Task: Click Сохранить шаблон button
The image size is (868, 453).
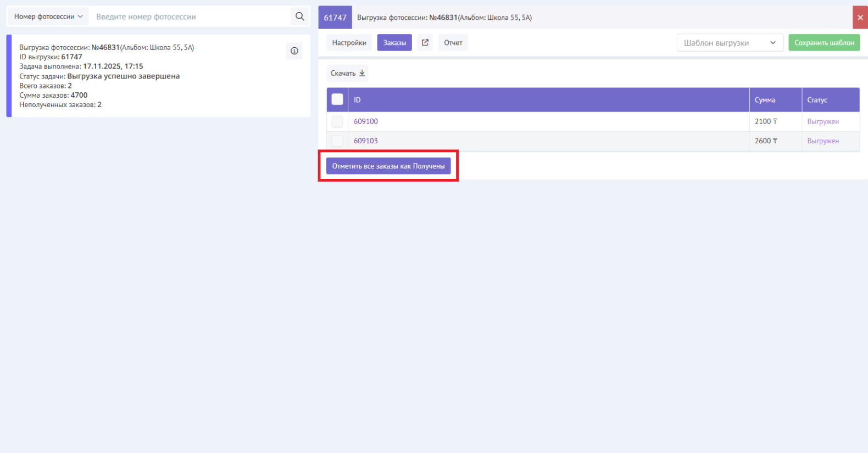Action: click(x=824, y=43)
